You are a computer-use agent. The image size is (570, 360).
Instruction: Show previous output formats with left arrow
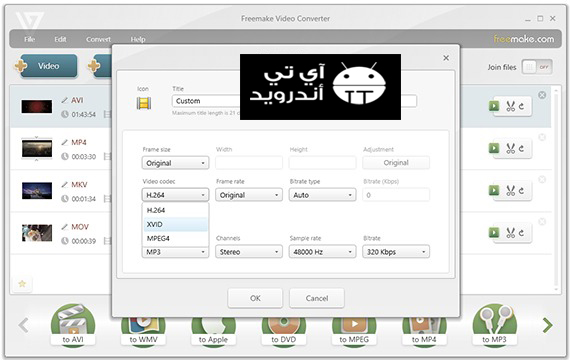click(23, 325)
